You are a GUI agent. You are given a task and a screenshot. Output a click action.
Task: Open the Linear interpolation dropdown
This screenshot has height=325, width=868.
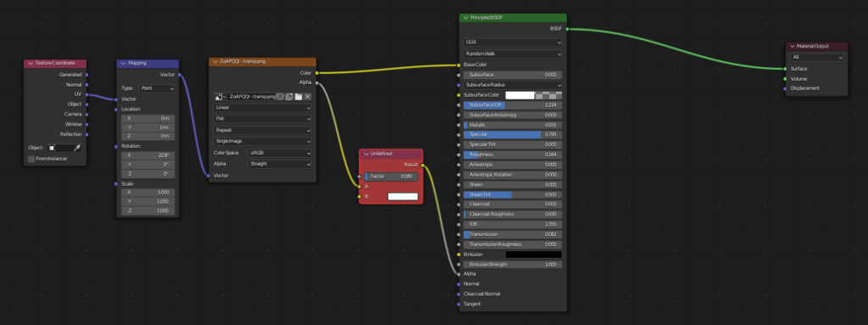(x=263, y=108)
